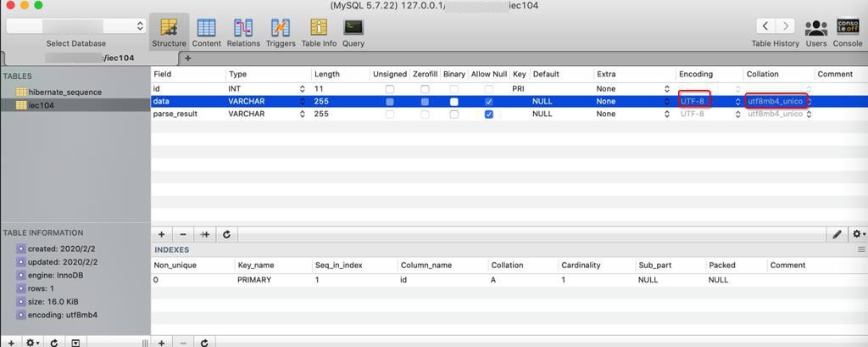
Task: Refresh the fields list
Action: [x=226, y=234]
